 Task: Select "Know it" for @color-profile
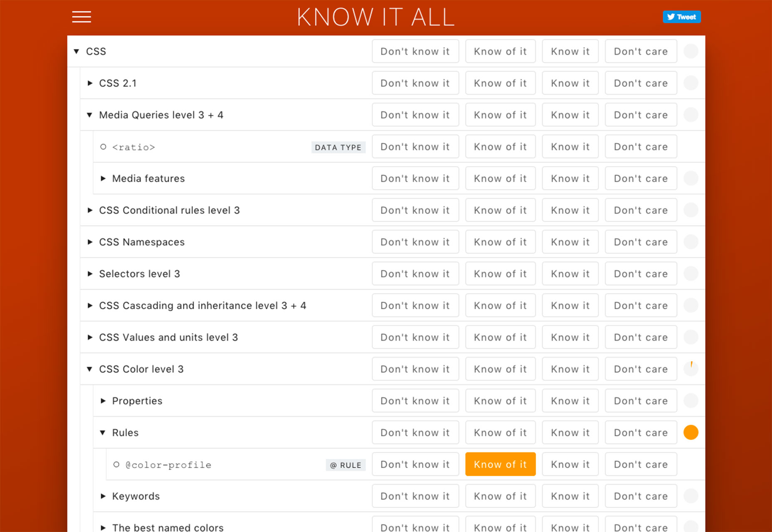coord(570,464)
